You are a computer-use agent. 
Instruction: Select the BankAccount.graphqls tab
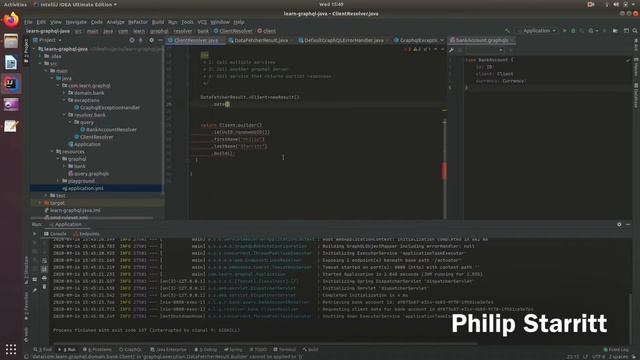482,40
